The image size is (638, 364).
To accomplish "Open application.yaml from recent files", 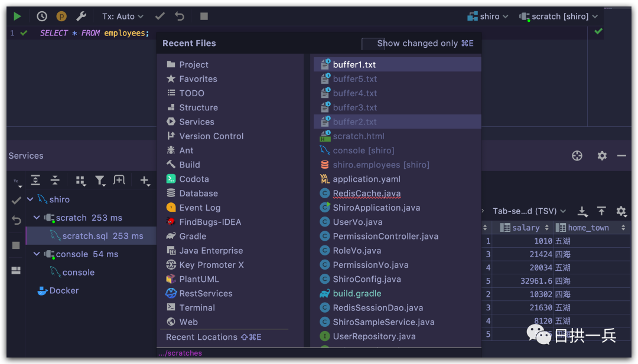I will [x=366, y=179].
